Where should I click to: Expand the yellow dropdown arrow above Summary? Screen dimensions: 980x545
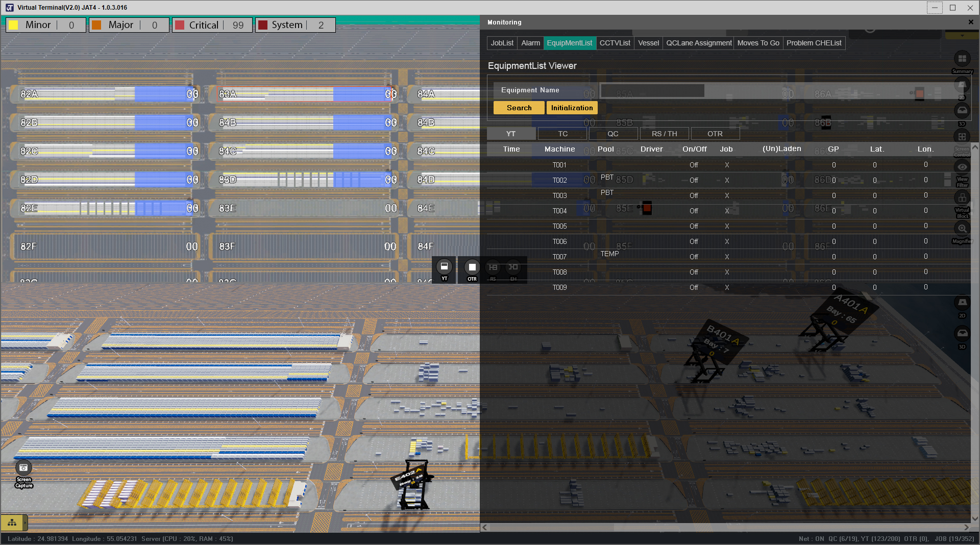[x=962, y=36]
